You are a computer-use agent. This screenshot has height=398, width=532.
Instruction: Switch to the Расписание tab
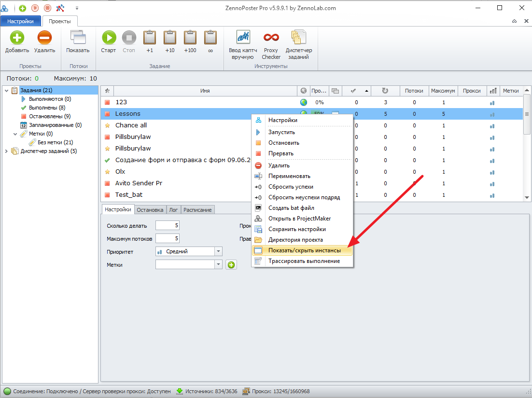coord(198,210)
